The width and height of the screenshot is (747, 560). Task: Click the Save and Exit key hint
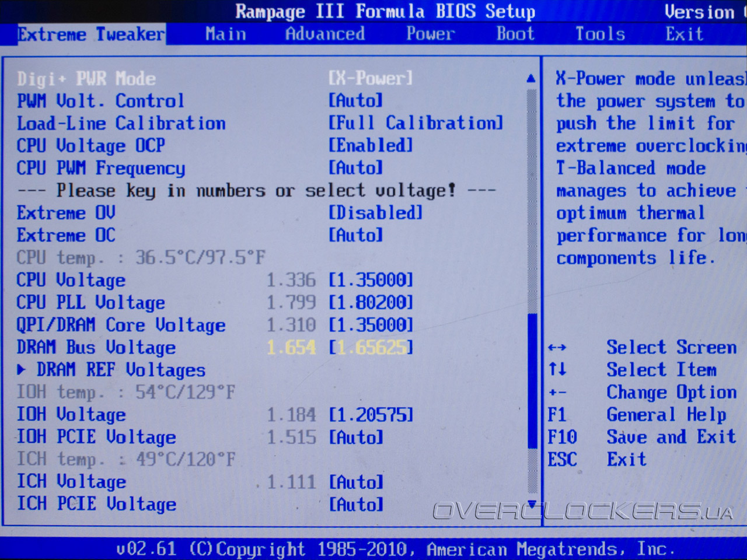click(x=642, y=437)
